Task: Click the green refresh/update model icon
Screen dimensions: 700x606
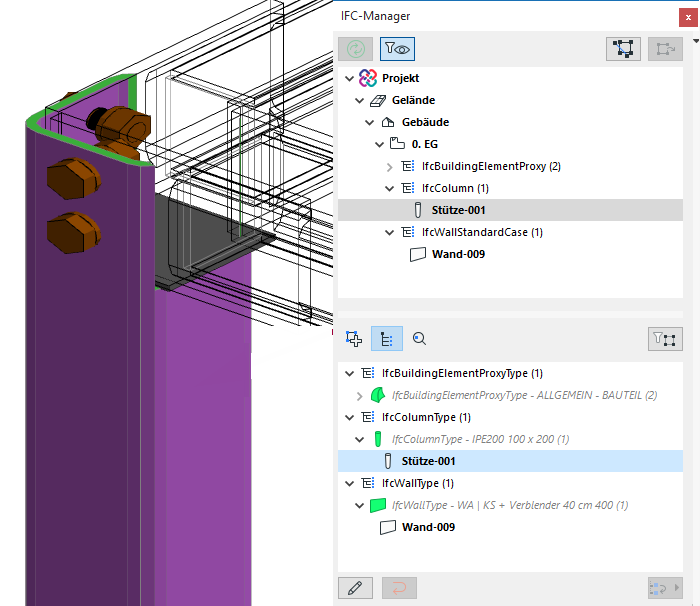Action: pyautogui.click(x=355, y=49)
